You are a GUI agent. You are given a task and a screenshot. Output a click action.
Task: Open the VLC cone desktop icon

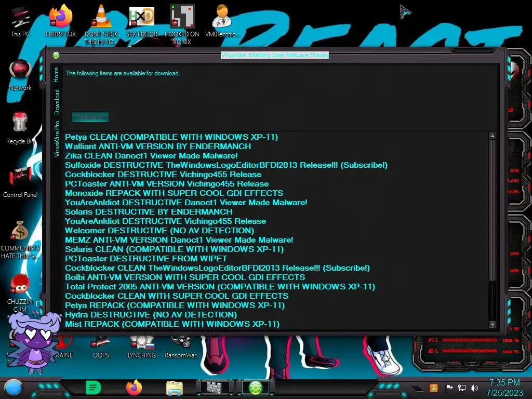point(101,24)
